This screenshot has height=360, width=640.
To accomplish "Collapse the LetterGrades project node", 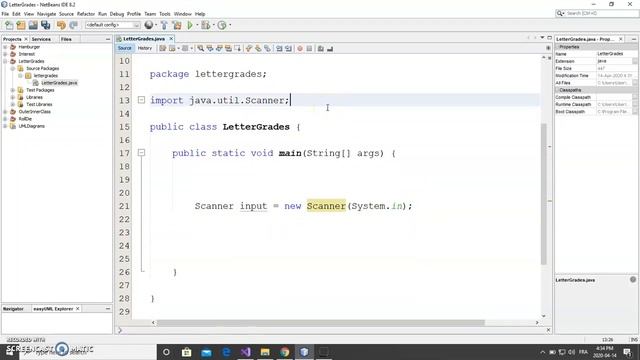I will [5, 61].
